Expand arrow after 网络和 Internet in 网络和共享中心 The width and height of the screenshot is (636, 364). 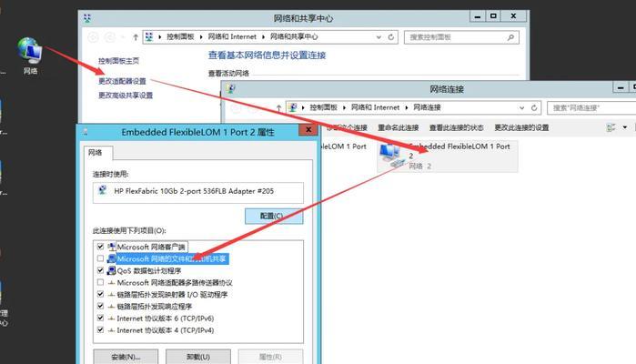[x=263, y=37]
